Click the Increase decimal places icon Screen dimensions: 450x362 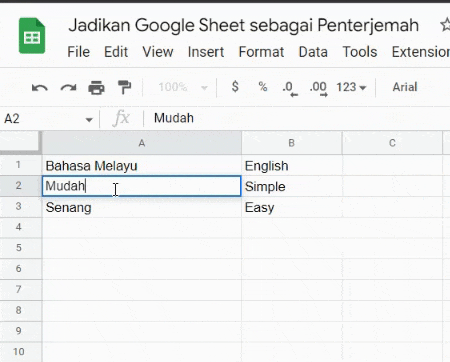click(318, 89)
